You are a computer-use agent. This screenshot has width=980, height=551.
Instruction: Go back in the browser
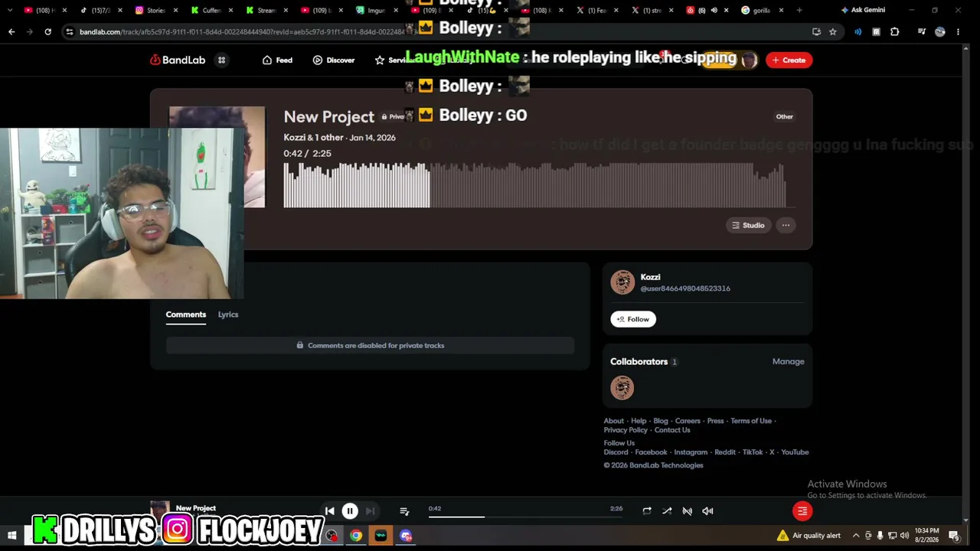click(x=11, y=31)
